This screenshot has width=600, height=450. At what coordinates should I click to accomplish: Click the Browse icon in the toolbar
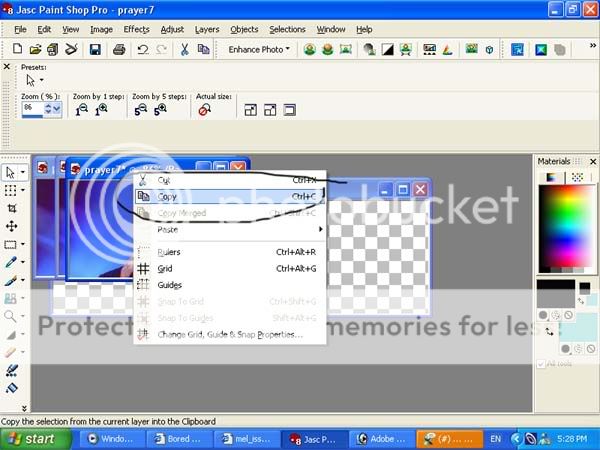pyautogui.click(x=52, y=49)
